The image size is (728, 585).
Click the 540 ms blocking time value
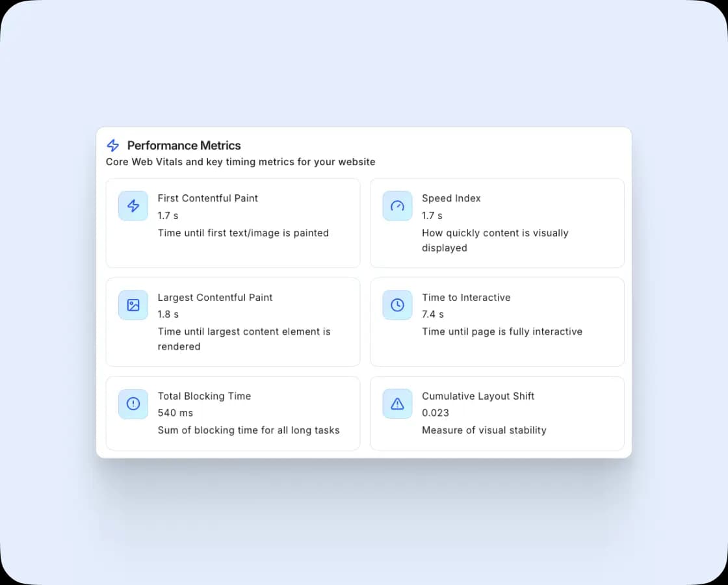coord(175,413)
